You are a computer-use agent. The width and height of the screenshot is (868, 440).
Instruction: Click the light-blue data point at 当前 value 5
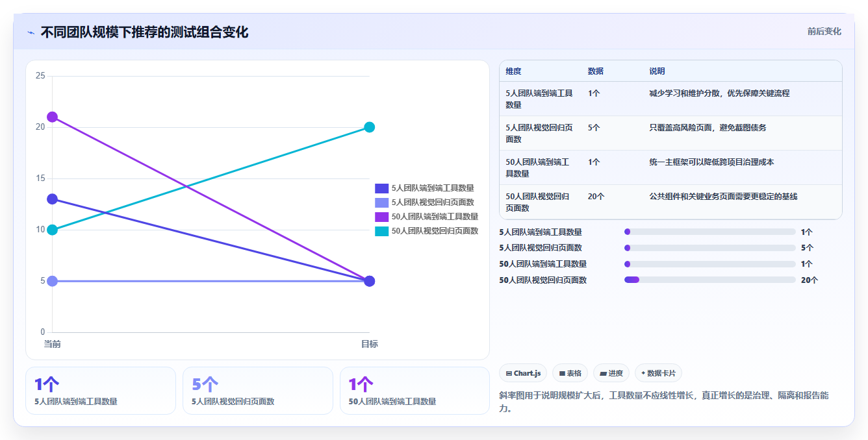tap(52, 281)
